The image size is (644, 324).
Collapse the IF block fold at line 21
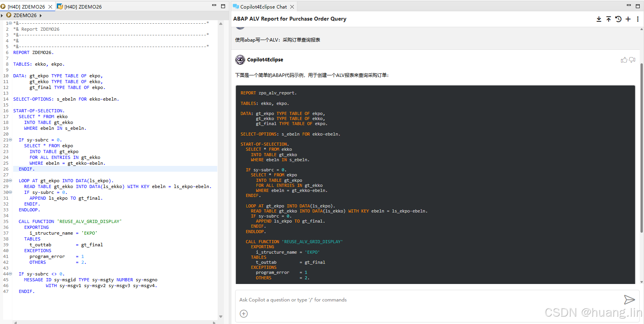(10, 140)
